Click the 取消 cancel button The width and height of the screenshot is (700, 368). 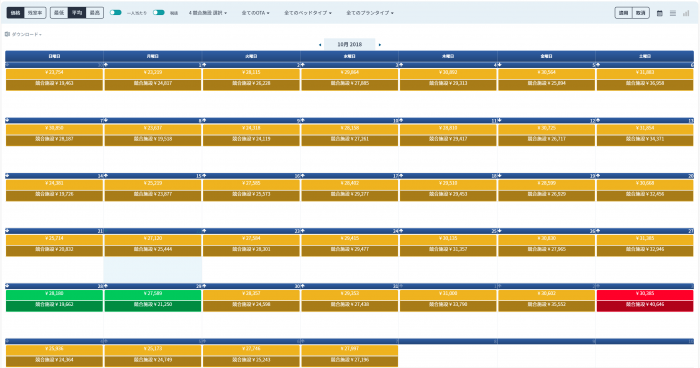pos(641,13)
